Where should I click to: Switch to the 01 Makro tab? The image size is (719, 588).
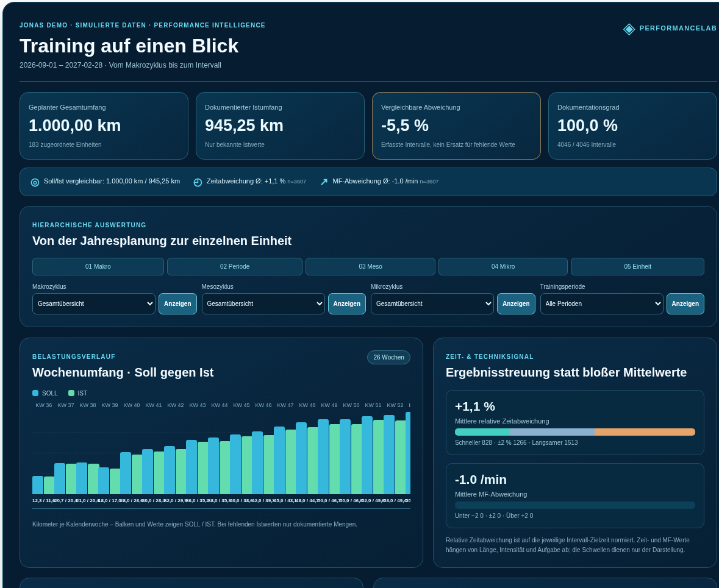(x=98, y=267)
